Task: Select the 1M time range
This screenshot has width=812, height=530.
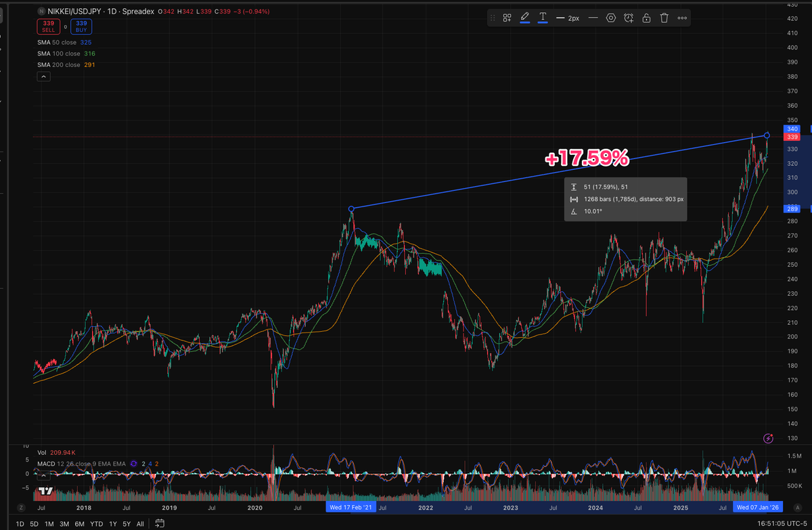Action: (49, 524)
